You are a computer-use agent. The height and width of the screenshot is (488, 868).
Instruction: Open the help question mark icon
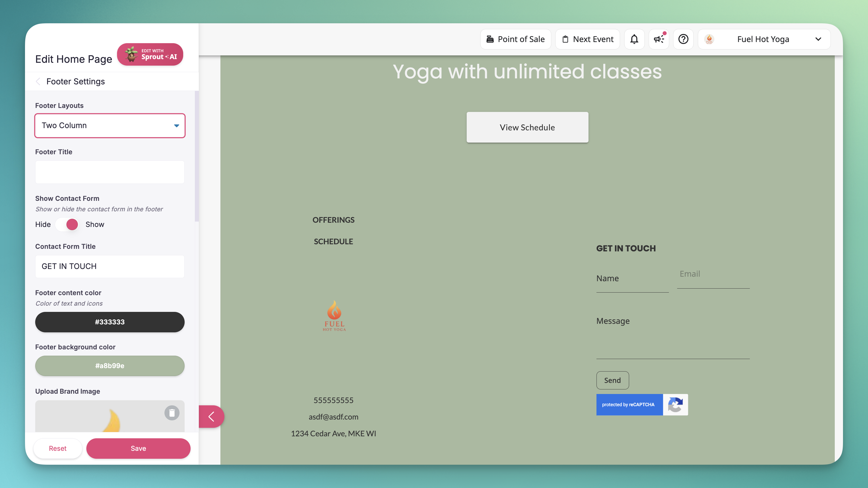pos(683,39)
